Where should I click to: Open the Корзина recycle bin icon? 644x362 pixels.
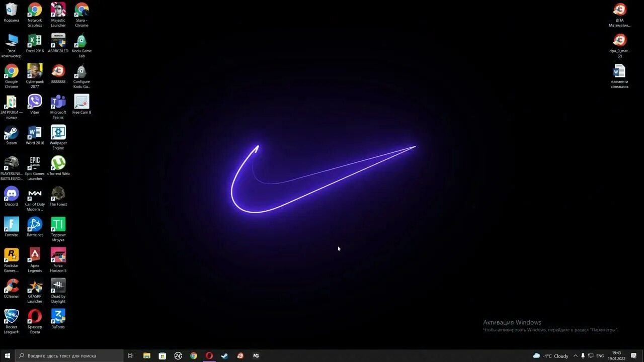(x=11, y=13)
